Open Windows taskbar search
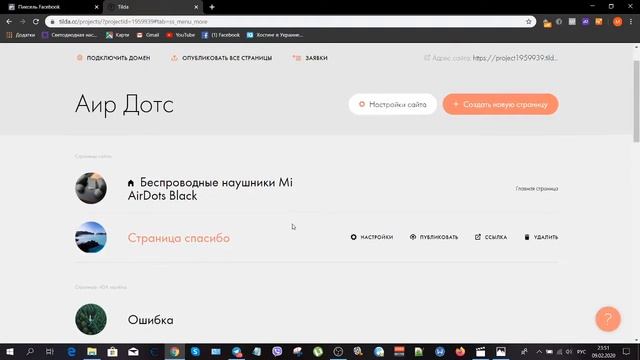The image size is (640, 360). pos(30,351)
